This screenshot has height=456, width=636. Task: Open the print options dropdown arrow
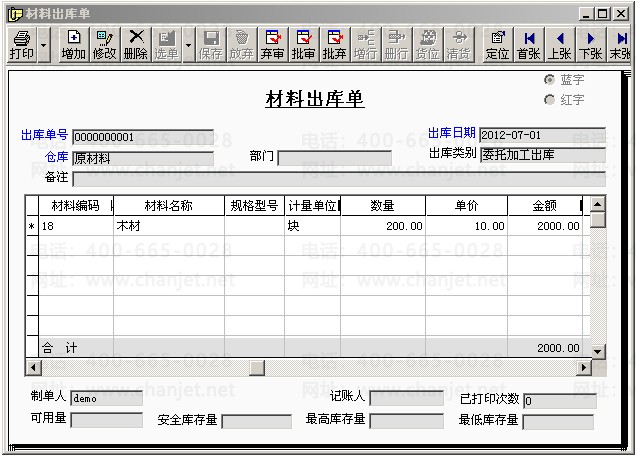coord(44,45)
